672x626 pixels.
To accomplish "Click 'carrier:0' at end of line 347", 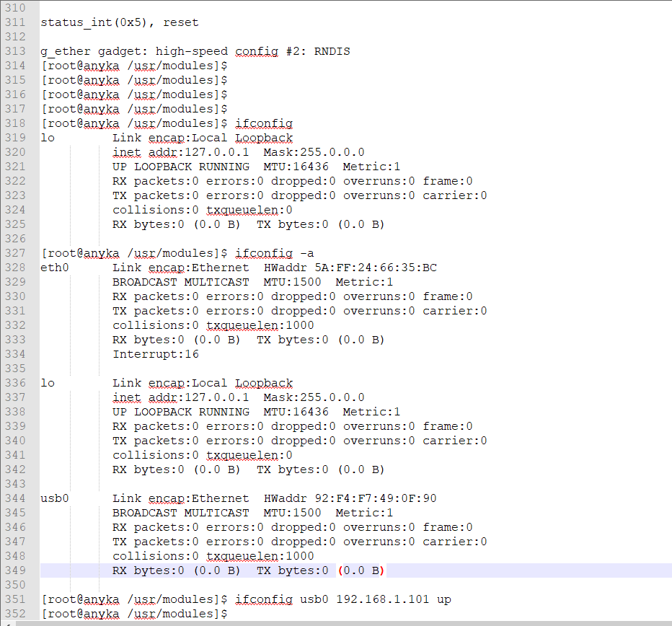I will point(455,542).
